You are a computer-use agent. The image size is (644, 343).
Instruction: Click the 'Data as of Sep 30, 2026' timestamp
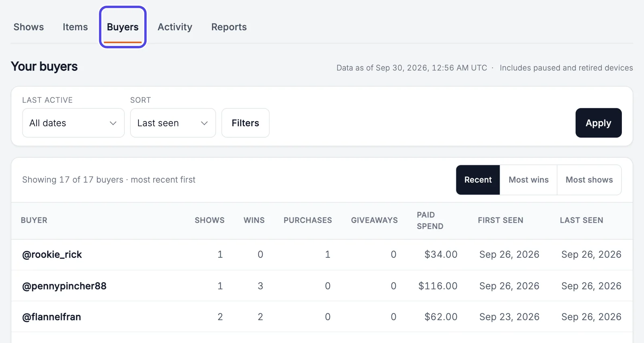click(x=412, y=68)
